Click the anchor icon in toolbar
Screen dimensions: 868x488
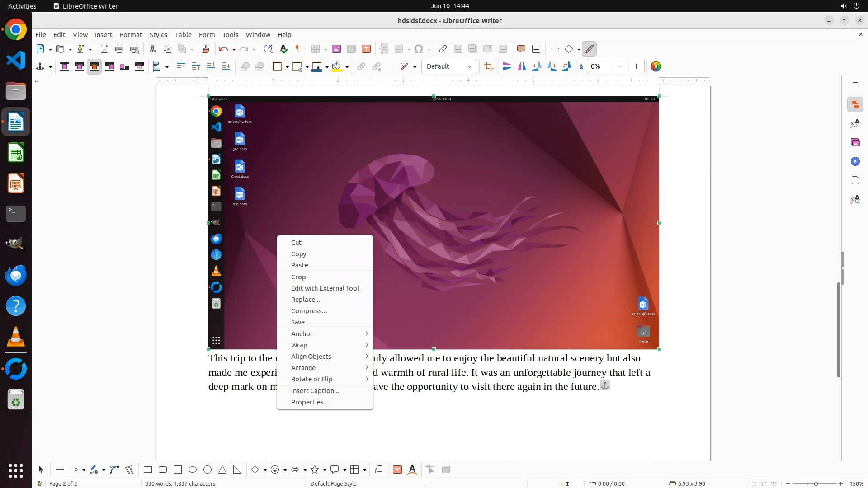coord(40,67)
